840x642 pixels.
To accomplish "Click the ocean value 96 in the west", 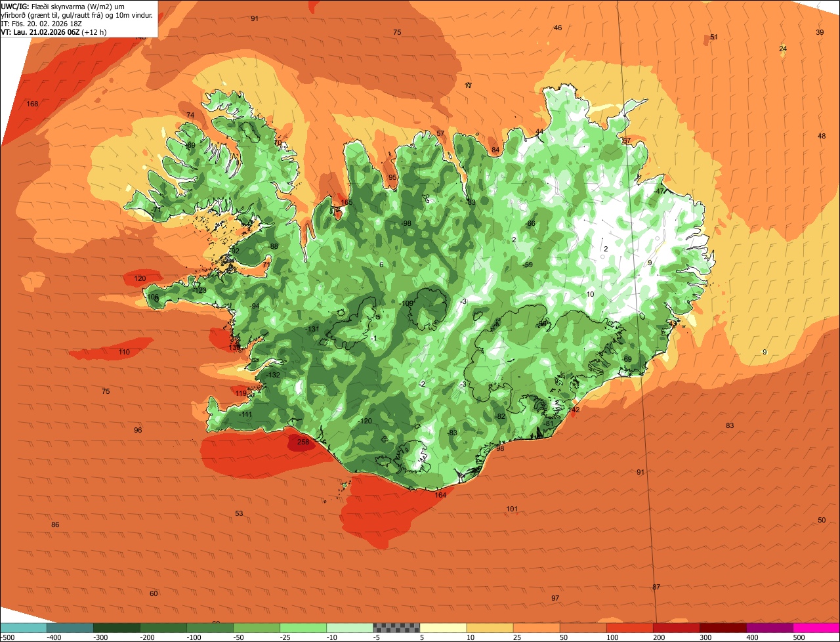I will coord(138,430).
